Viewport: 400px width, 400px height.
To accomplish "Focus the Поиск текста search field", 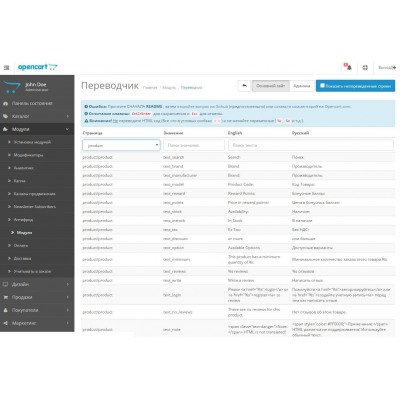I will click(311, 145).
